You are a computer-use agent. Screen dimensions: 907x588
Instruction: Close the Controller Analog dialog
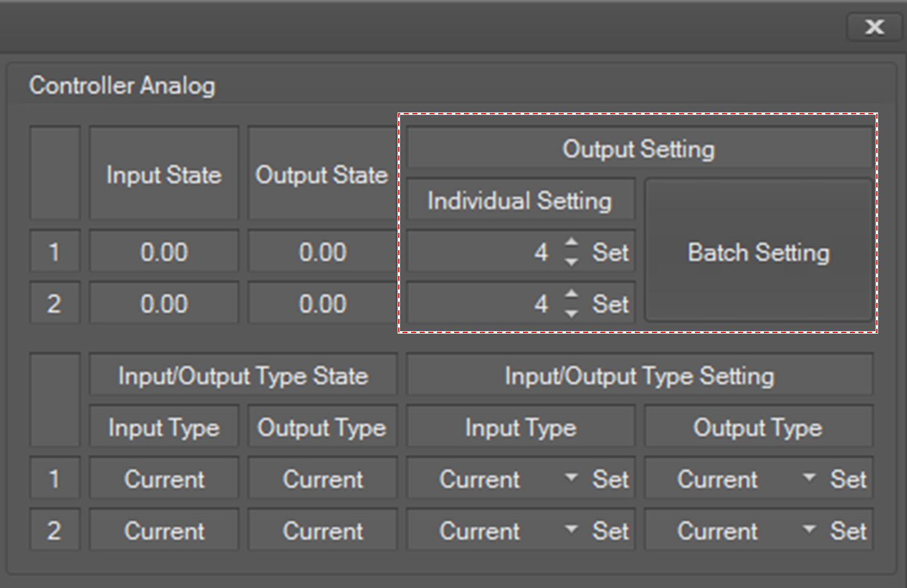coord(874,27)
